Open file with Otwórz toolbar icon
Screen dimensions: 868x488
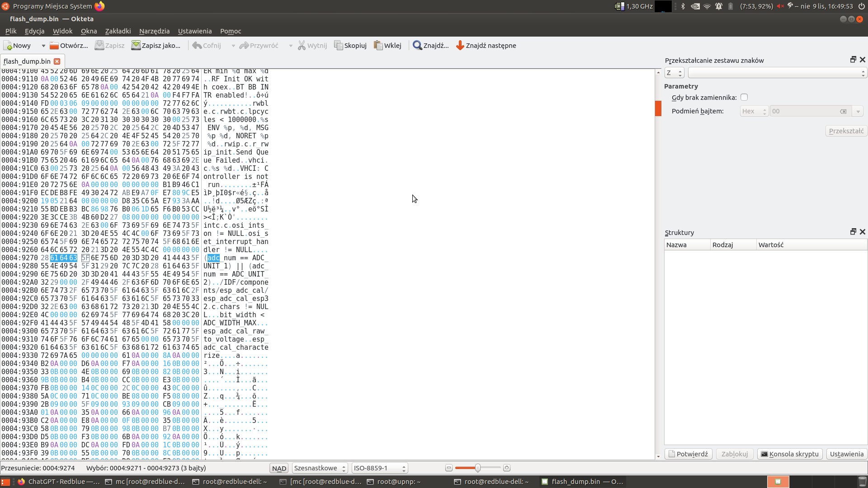pyautogui.click(x=54, y=46)
